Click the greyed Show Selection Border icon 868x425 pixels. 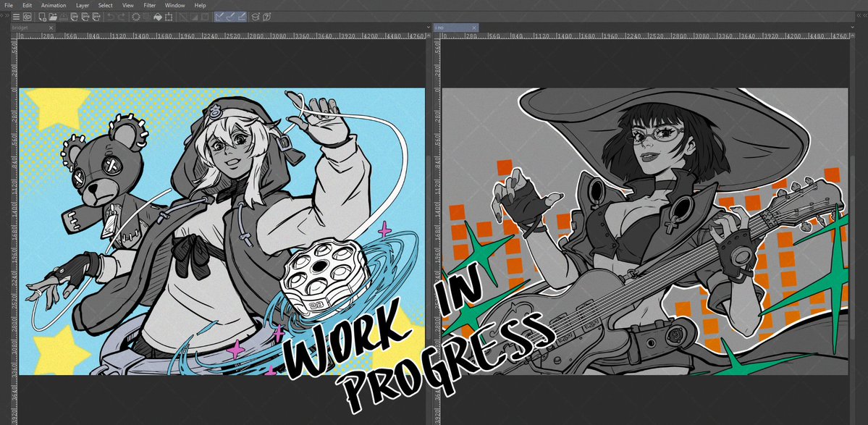205,17
